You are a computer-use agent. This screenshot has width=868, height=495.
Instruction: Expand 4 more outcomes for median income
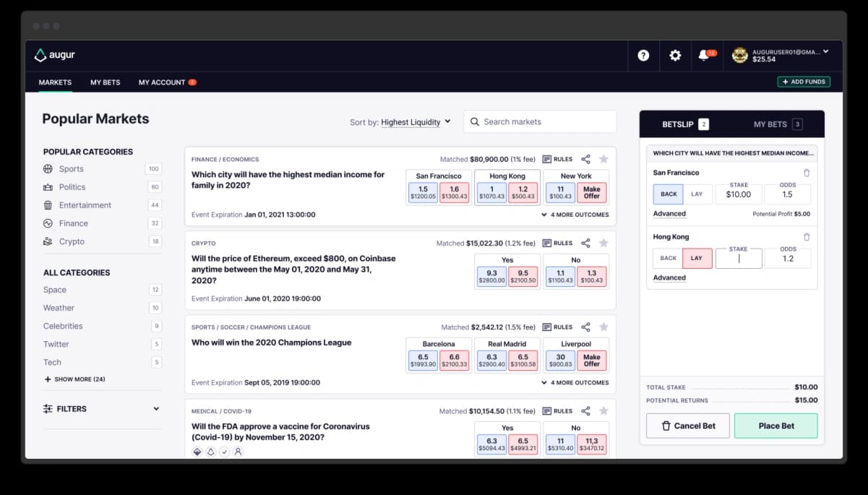[575, 215]
